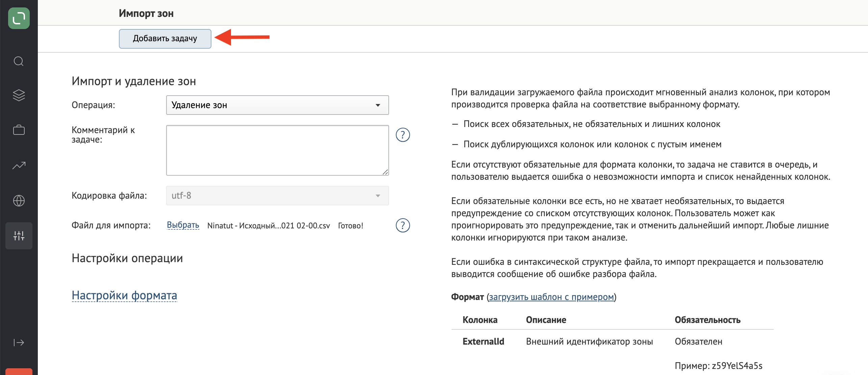Click the Комментарий к задаче: label

103,135
